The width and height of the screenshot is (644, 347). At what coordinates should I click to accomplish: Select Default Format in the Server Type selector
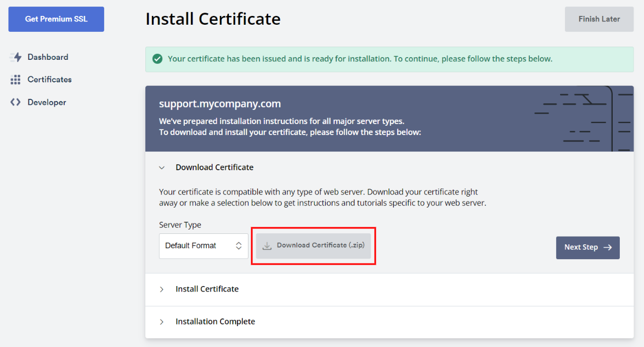click(x=203, y=246)
